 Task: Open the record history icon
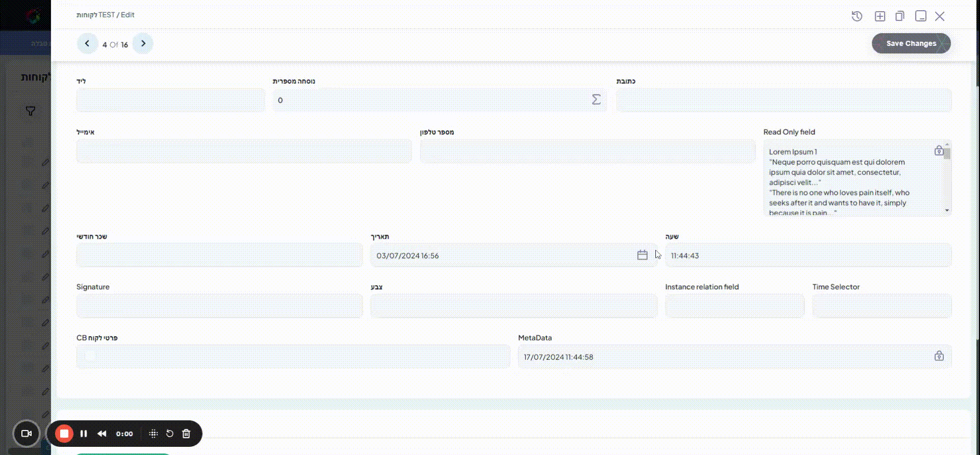[857, 16]
